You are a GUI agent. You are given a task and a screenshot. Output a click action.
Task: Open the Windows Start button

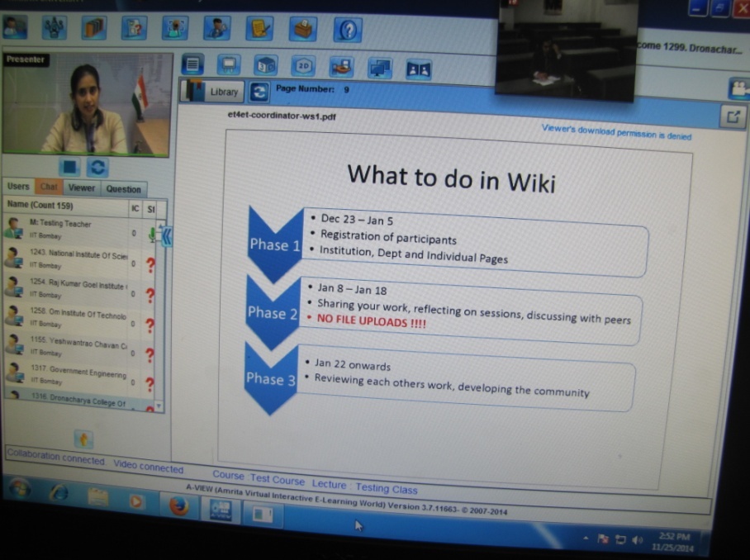point(20,489)
